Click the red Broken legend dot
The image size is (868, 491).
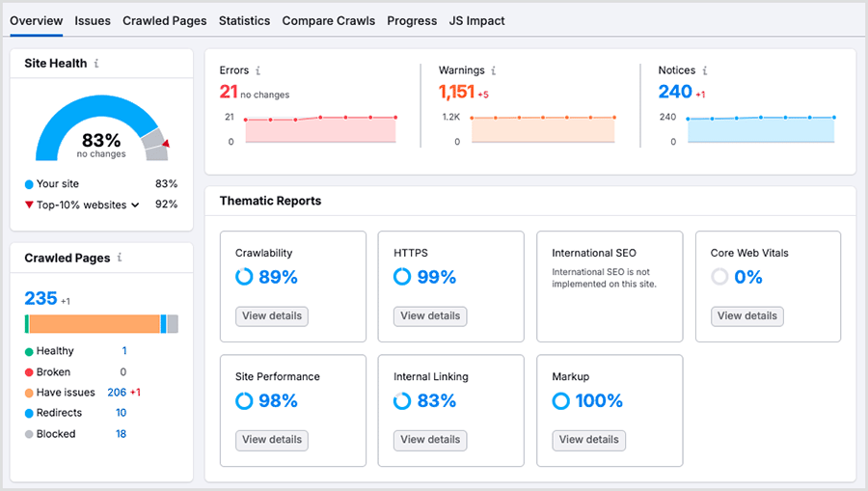pyautogui.click(x=29, y=372)
